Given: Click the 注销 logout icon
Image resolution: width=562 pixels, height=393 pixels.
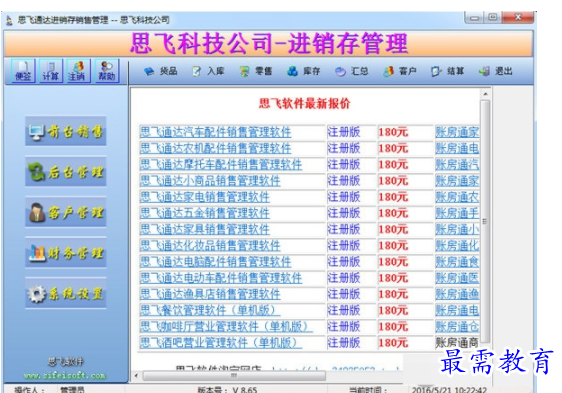Looking at the screenshot, I should point(78,71).
